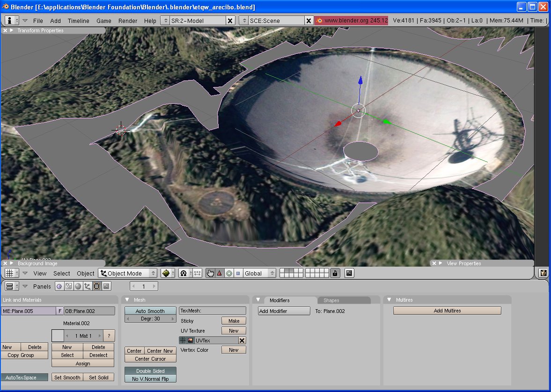Click the material color swatch beside Mat 1
This screenshot has height=392, width=551.
coord(58,336)
